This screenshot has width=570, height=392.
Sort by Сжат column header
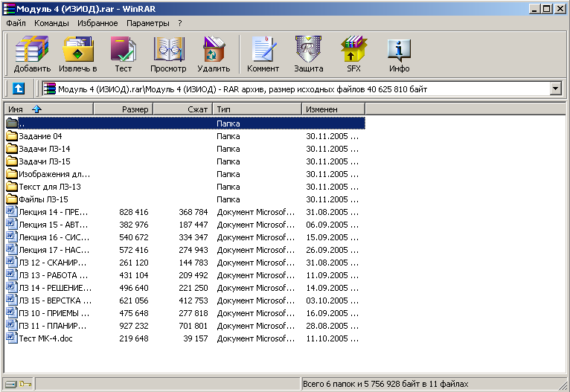pos(183,109)
